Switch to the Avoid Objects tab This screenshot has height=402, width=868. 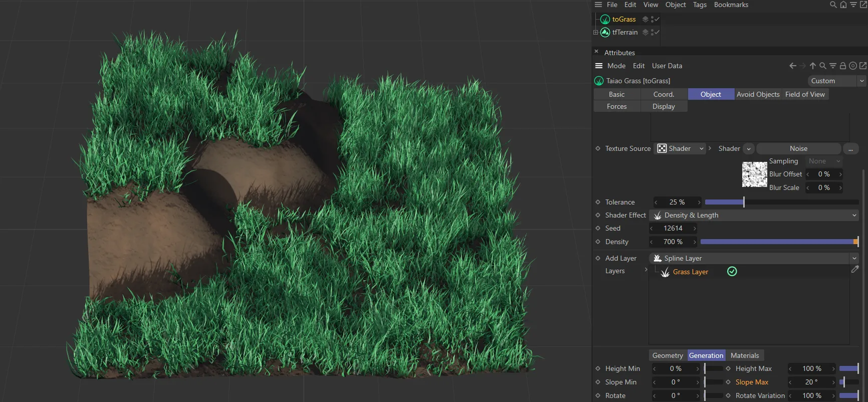[758, 94]
